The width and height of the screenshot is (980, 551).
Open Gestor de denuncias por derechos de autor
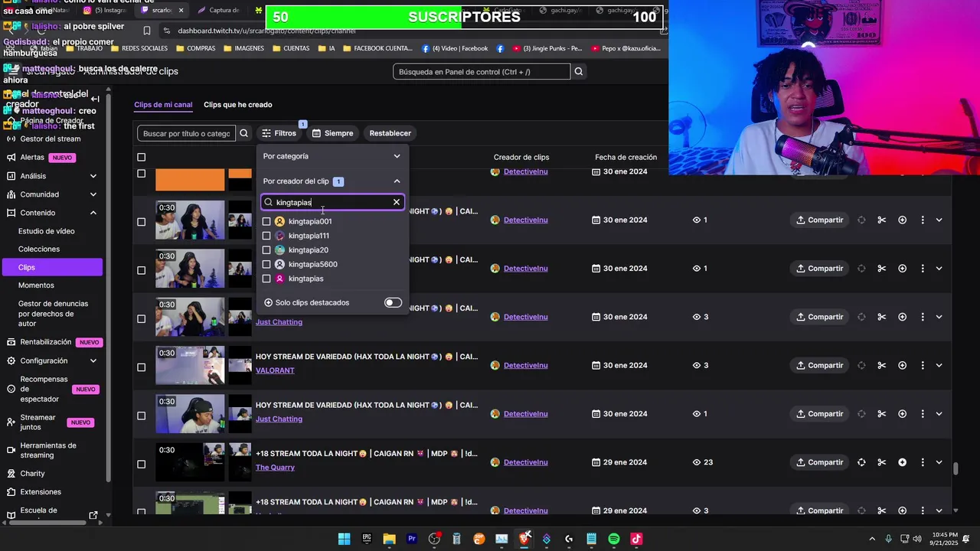[x=53, y=314]
